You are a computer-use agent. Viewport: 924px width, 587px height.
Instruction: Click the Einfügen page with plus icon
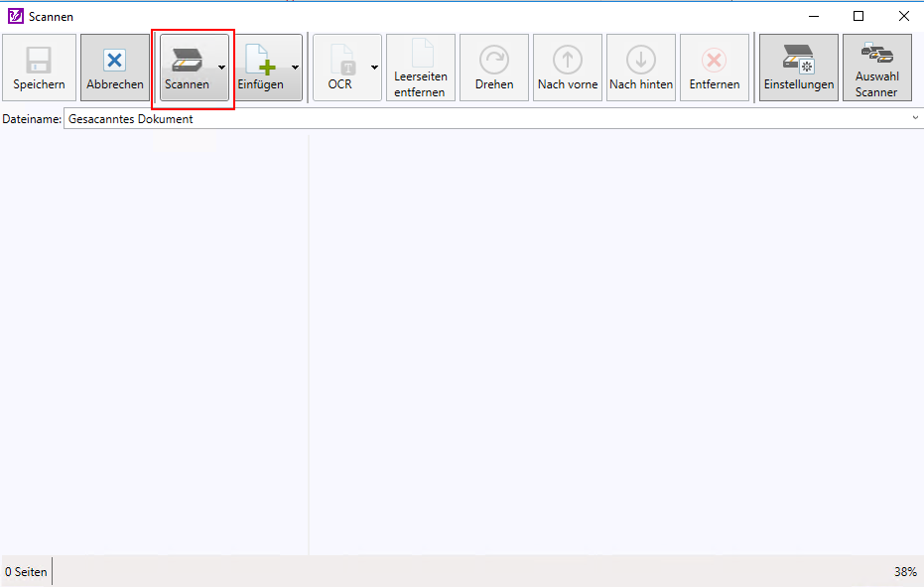(x=260, y=61)
